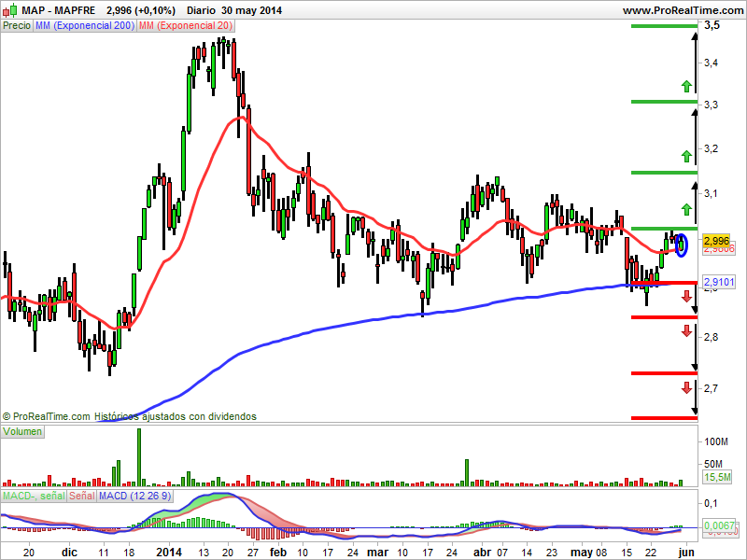Click the 3,4 price axis label

(712, 63)
